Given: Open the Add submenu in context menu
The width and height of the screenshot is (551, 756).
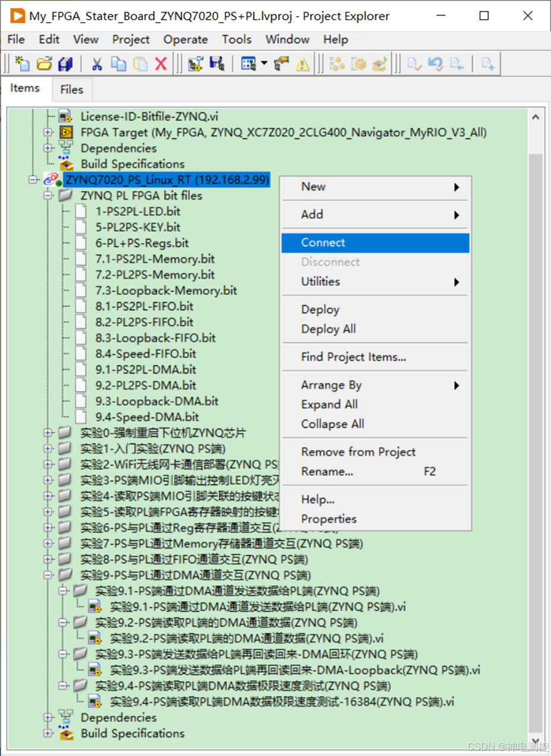Looking at the screenshot, I should click(376, 214).
